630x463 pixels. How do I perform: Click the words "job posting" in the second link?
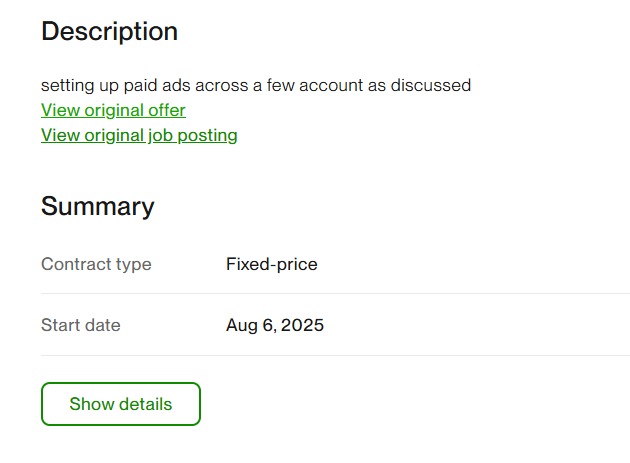[x=193, y=135]
